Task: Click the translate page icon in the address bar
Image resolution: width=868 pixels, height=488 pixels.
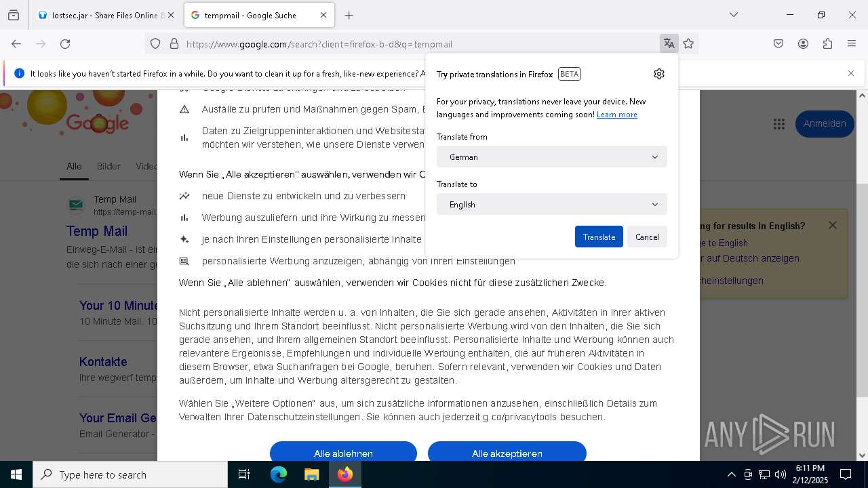Action: point(669,44)
